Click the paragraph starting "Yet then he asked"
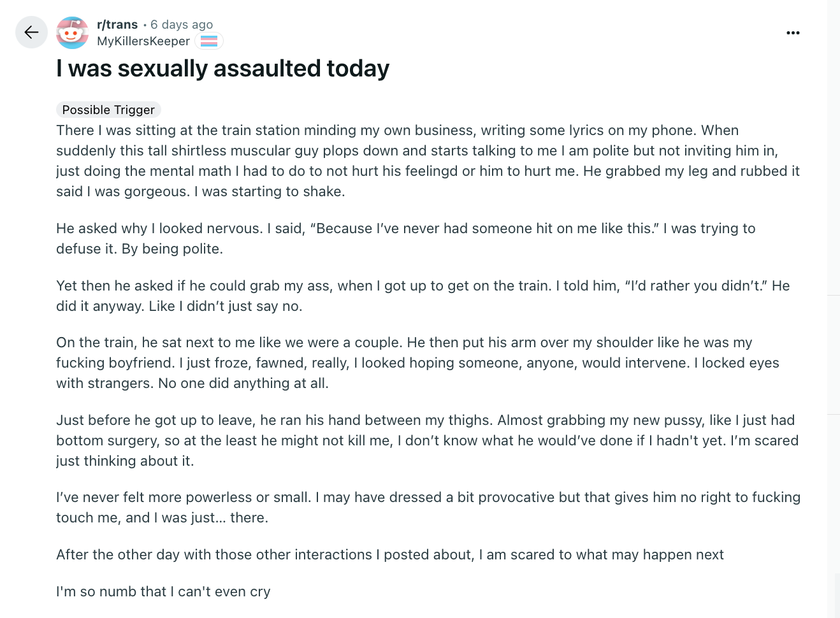This screenshot has width=840, height=618. coord(423,296)
